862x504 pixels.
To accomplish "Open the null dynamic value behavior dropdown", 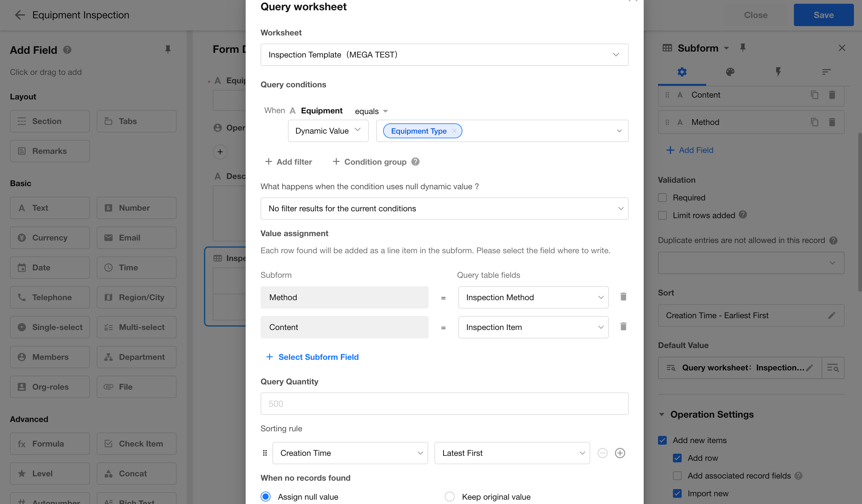I will pos(444,208).
